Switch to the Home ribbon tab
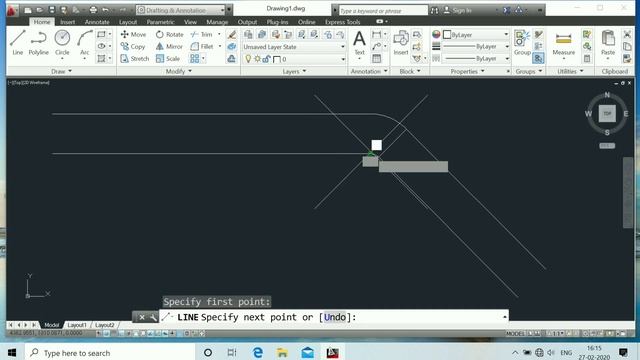The height and width of the screenshot is (360, 640). (x=42, y=22)
